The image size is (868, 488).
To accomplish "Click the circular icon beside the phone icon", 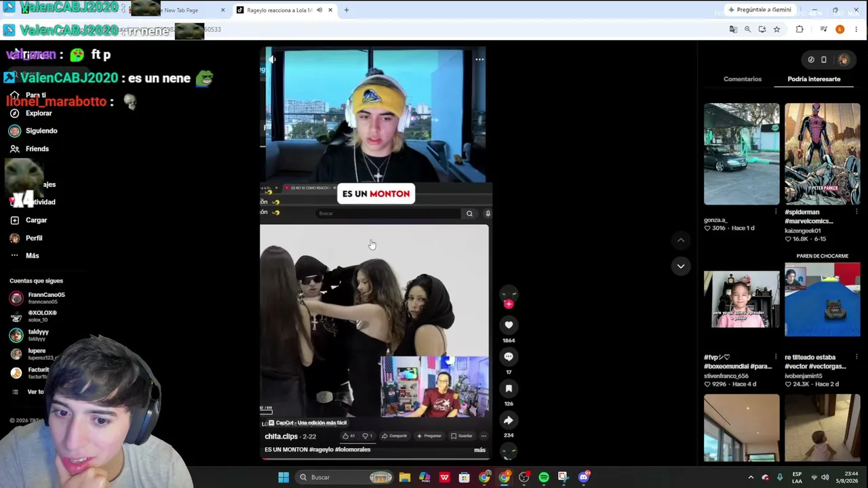I will [x=811, y=60].
